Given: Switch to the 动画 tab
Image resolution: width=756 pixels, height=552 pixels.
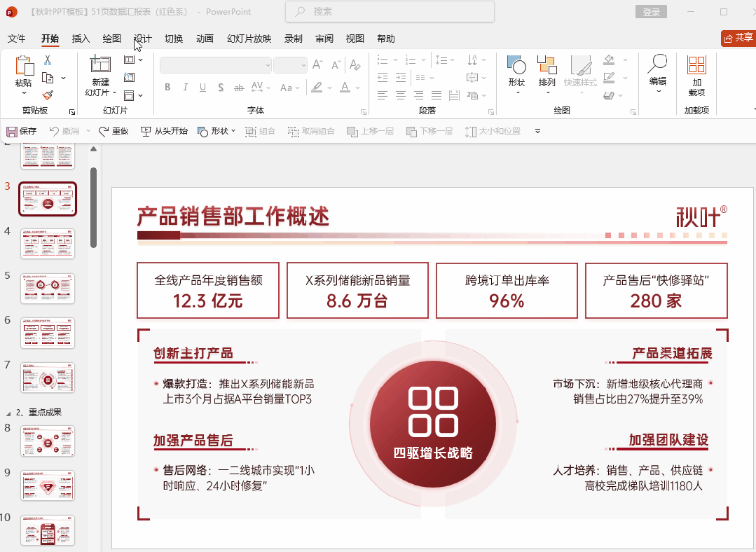Looking at the screenshot, I should point(205,39).
